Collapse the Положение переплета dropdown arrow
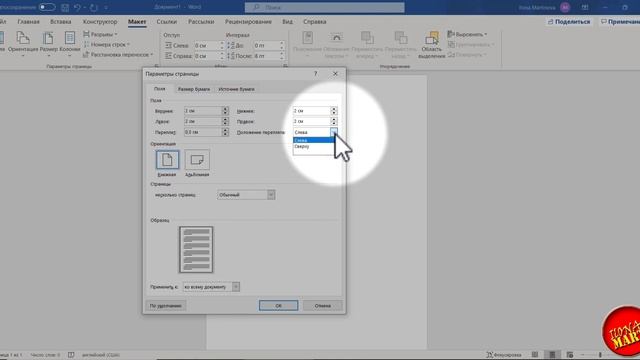Viewport: 640px width, 360px height. click(x=334, y=132)
